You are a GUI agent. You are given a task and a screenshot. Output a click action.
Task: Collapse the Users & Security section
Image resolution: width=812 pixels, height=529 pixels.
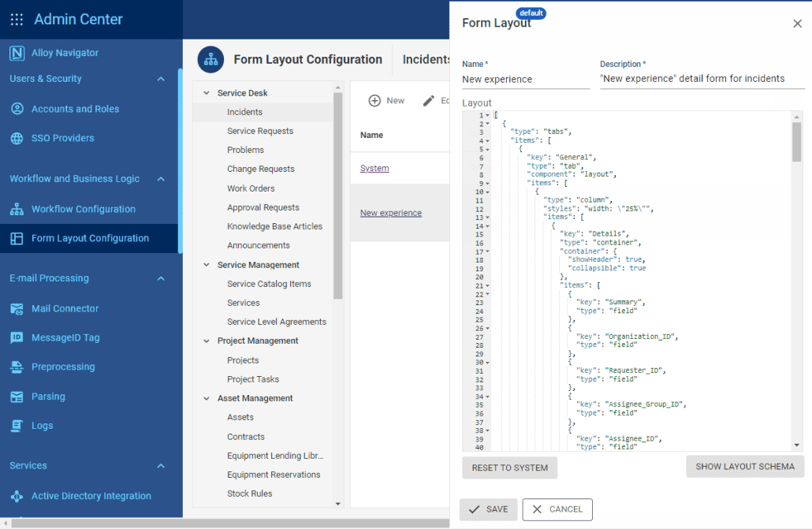(161, 79)
